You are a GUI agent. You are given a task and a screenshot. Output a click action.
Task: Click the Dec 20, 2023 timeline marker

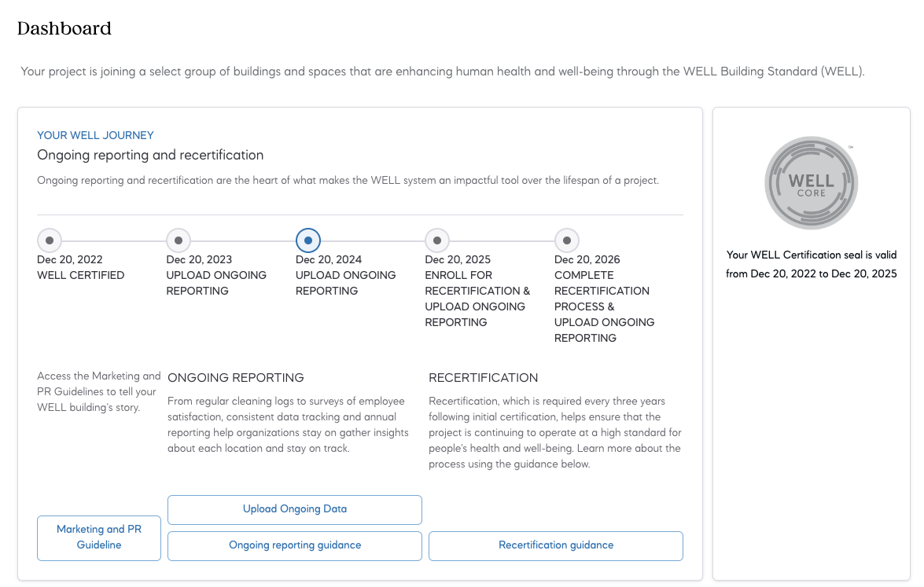click(x=179, y=240)
